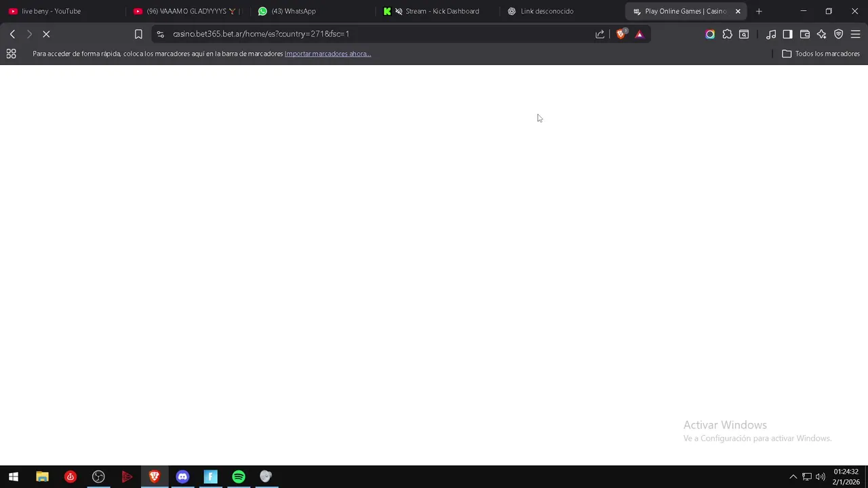Switch to the WhatsApp tab
868x488 pixels.
311,11
